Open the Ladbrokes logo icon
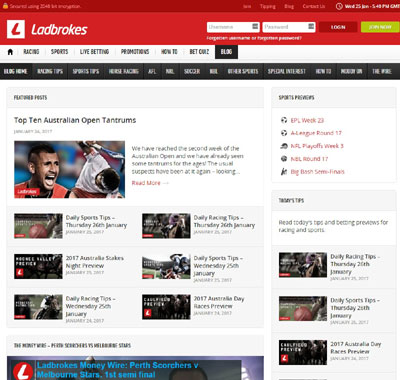The image size is (400, 380). [16, 29]
